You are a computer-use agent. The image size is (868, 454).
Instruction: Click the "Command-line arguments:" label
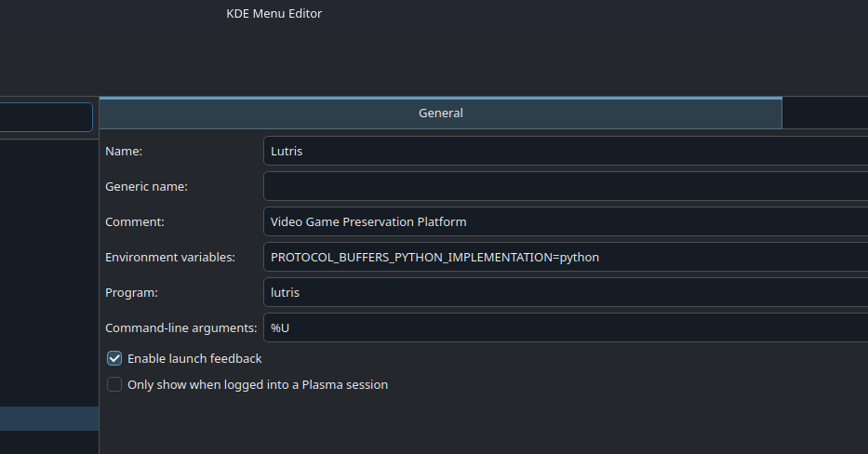(180, 327)
